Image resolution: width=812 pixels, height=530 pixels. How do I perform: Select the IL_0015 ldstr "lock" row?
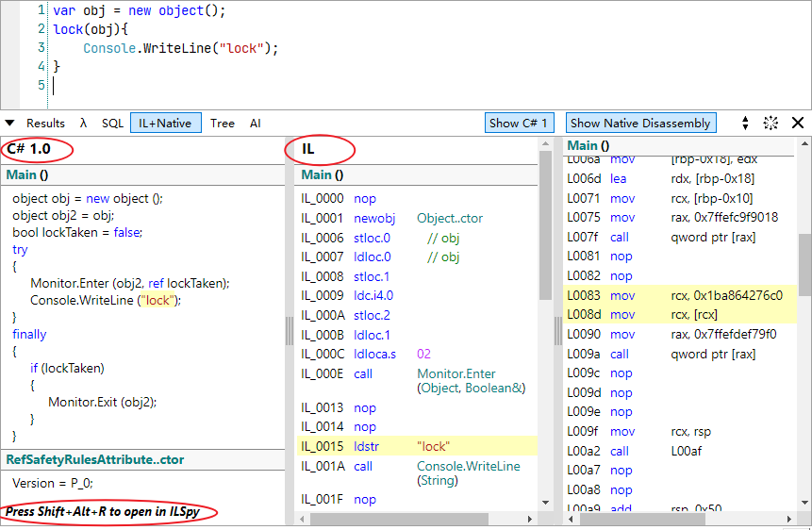[416, 447]
